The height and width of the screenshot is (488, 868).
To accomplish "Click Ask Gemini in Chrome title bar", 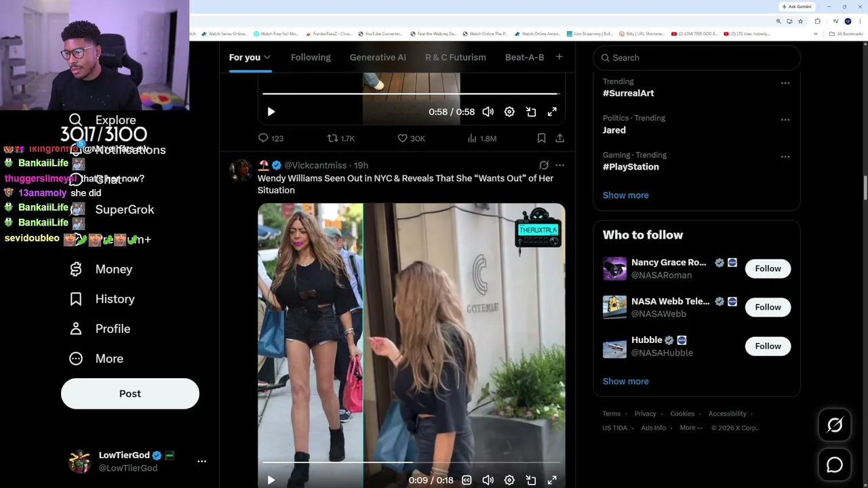I will click(x=797, y=7).
